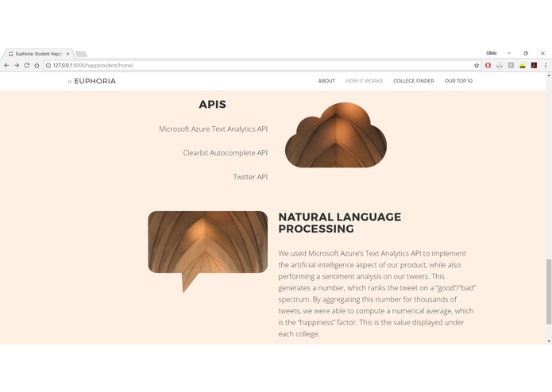Select the Euphoria: Student Happiness tab
The image size is (552, 392).
coord(38,54)
